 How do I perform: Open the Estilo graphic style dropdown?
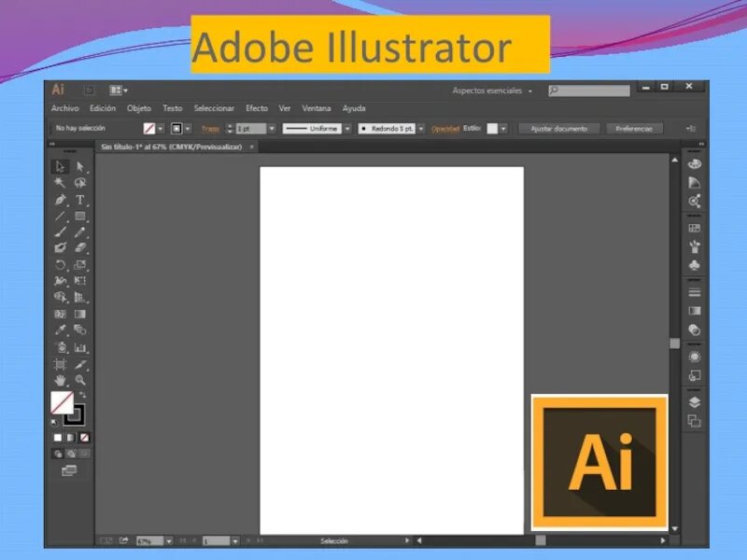(503, 129)
